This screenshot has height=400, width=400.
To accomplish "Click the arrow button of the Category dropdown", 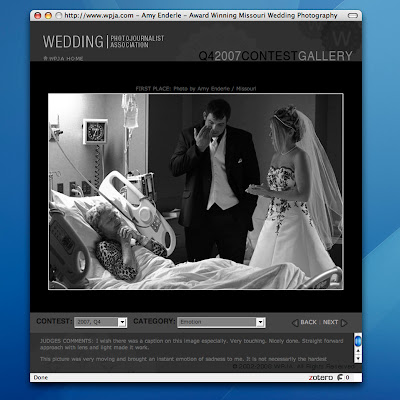I will [260, 322].
